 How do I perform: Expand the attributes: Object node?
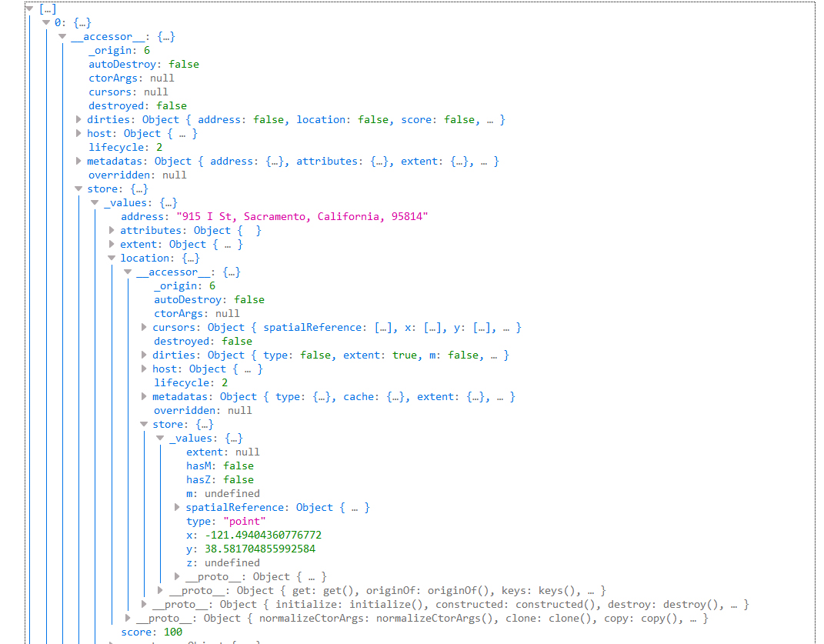coord(112,230)
